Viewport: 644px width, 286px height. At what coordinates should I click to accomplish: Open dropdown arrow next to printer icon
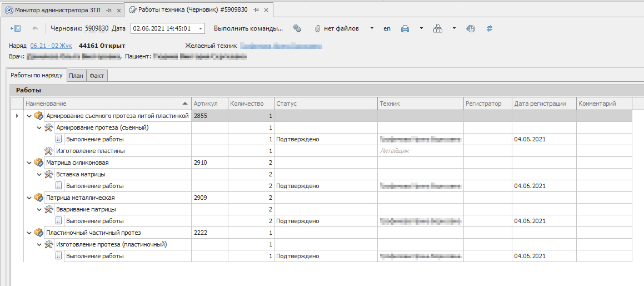coord(421,28)
